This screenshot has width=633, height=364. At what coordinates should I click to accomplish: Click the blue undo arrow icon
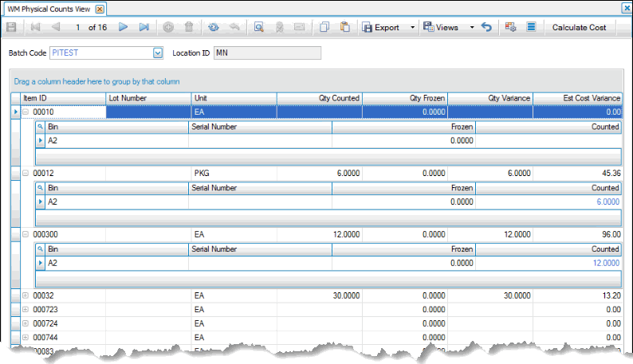click(486, 27)
